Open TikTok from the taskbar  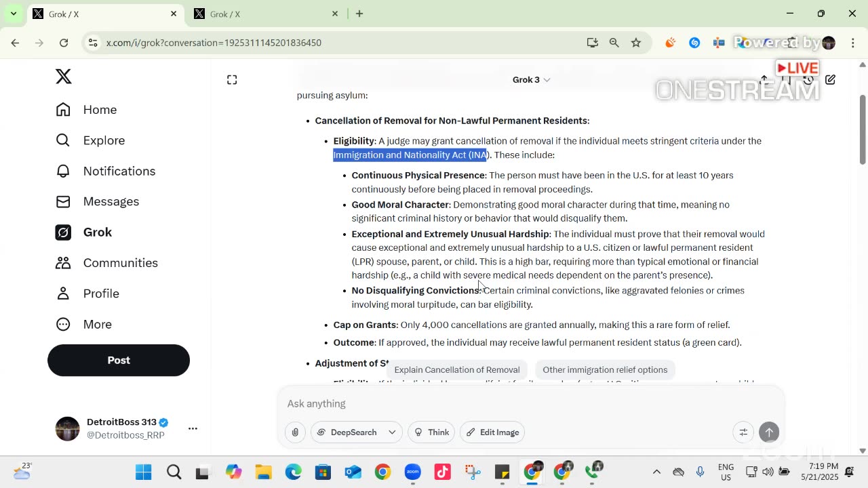pyautogui.click(x=442, y=472)
